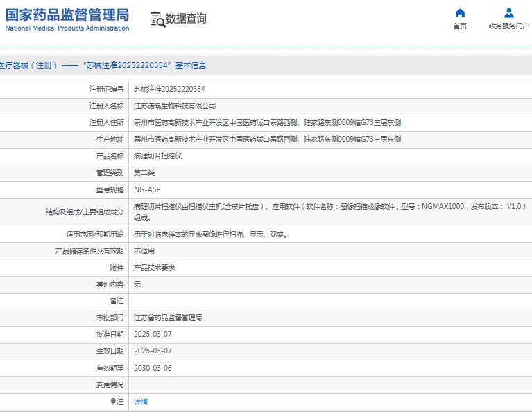This screenshot has height=413, width=532.
Task: Click effective date in 生效日期 row
Action: (x=153, y=351)
